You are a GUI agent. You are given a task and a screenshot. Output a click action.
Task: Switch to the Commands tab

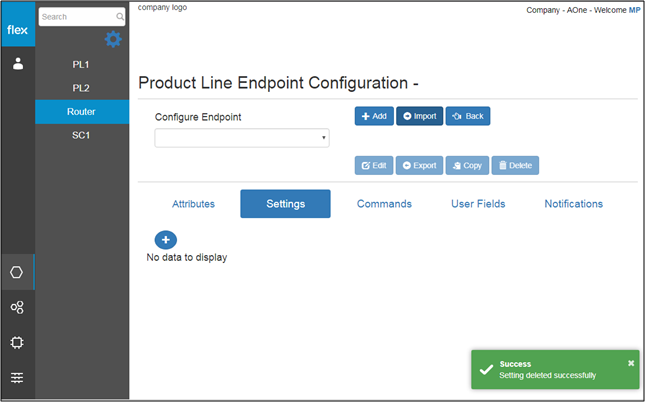(x=384, y=204)
